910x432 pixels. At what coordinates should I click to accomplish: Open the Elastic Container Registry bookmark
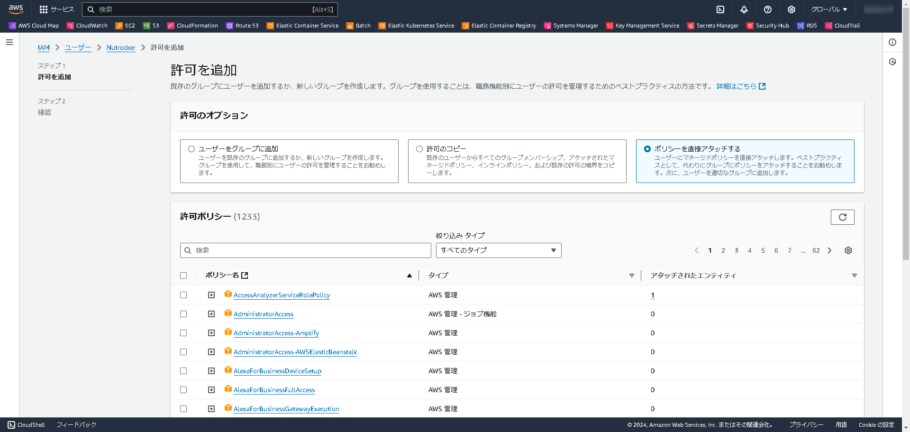(x=499, y=26)
